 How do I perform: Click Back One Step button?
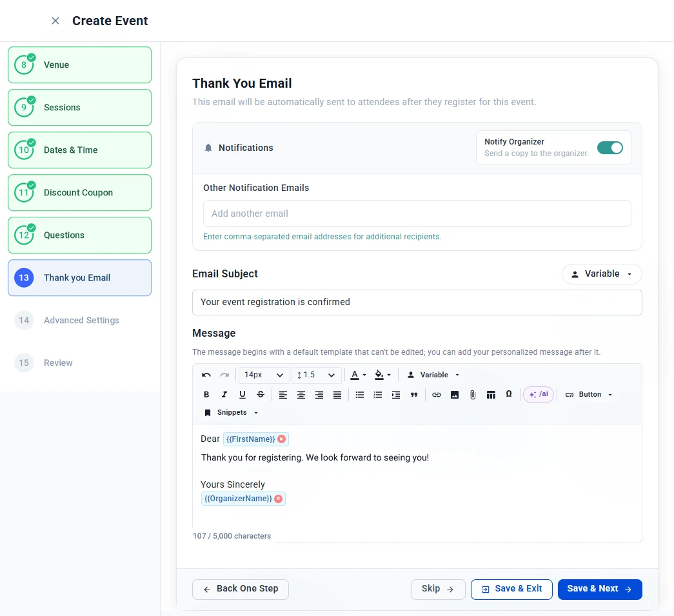(x=241, y=589)
